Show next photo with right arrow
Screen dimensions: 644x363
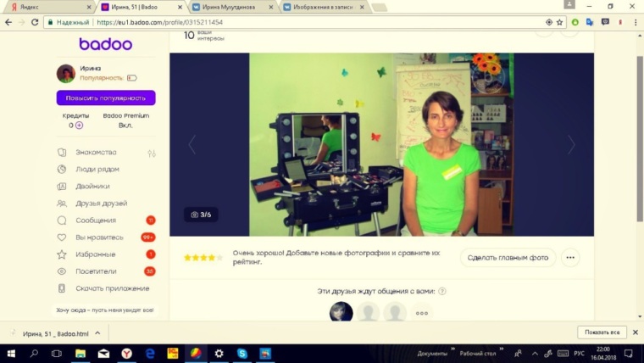pos(571,145)
